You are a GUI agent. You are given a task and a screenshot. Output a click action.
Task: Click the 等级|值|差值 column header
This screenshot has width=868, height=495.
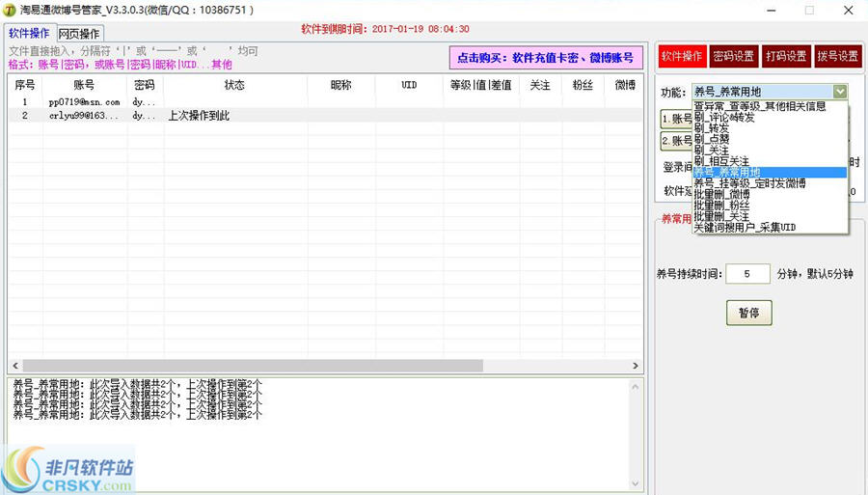481,85
